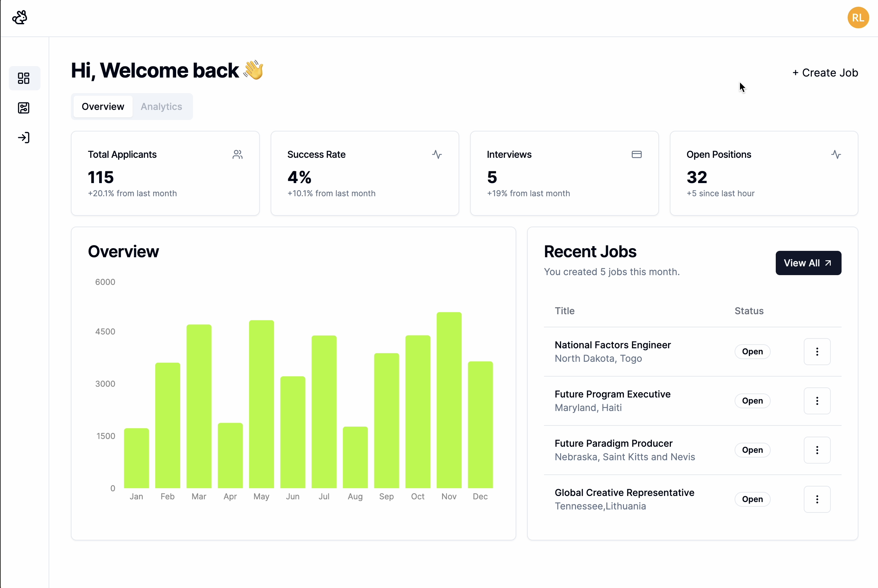Click the Interviews card icon
878x588 pixels.
pos(636,154)
